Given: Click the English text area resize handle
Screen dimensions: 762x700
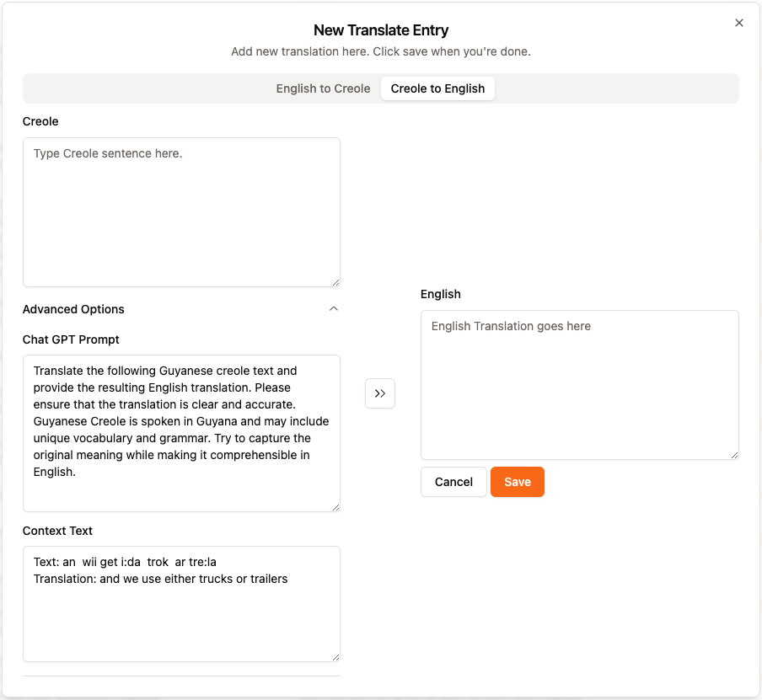Looking at the screenshot, I should pos(734,455).
